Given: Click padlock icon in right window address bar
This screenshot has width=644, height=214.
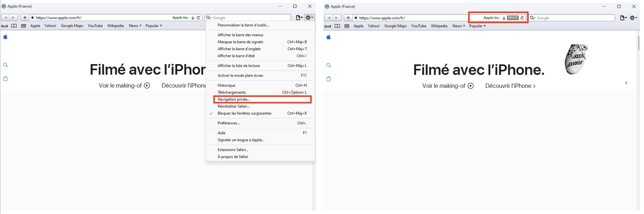Looking at the screenshot, I should pyautogui.click(x=504, y=18).
